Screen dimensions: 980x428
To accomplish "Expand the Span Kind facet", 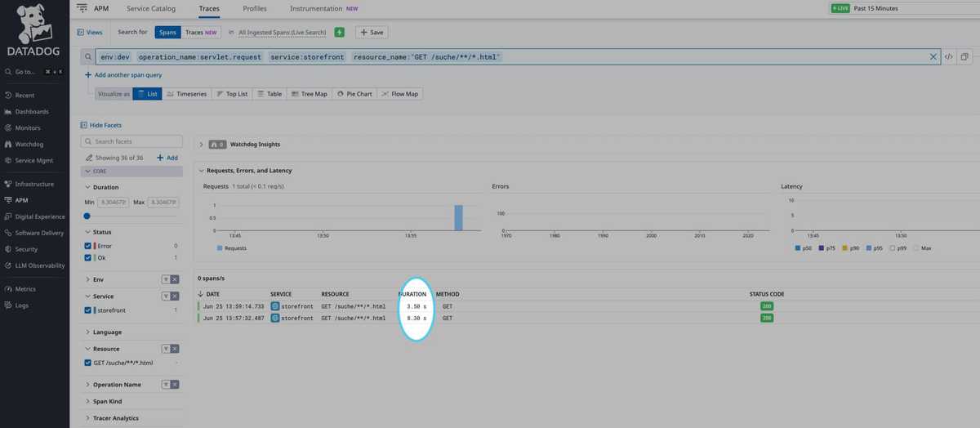I will coord(103,402).
